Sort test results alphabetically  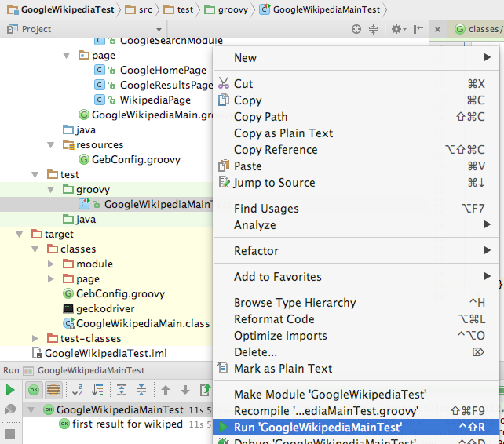click(78, 390)
